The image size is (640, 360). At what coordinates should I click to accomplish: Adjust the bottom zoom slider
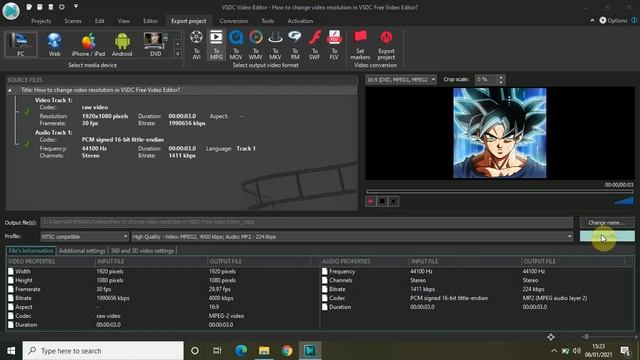pyautogui.click(x=587, y=337)
